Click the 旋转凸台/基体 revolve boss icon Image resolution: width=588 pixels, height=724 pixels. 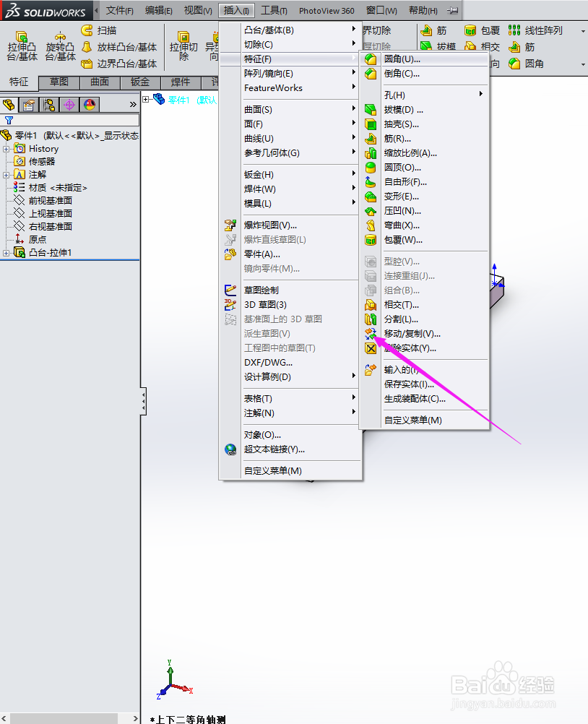click(x=60, y=46)
